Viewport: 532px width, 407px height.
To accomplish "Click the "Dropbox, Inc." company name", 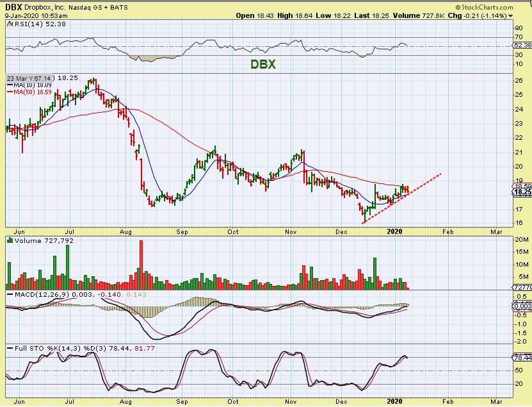I will pos(44,7).
